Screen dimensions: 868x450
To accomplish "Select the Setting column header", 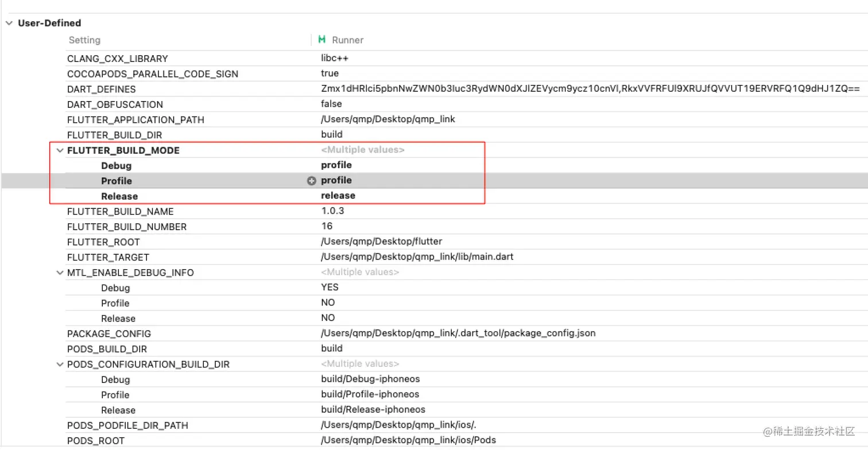I will 84,40.
